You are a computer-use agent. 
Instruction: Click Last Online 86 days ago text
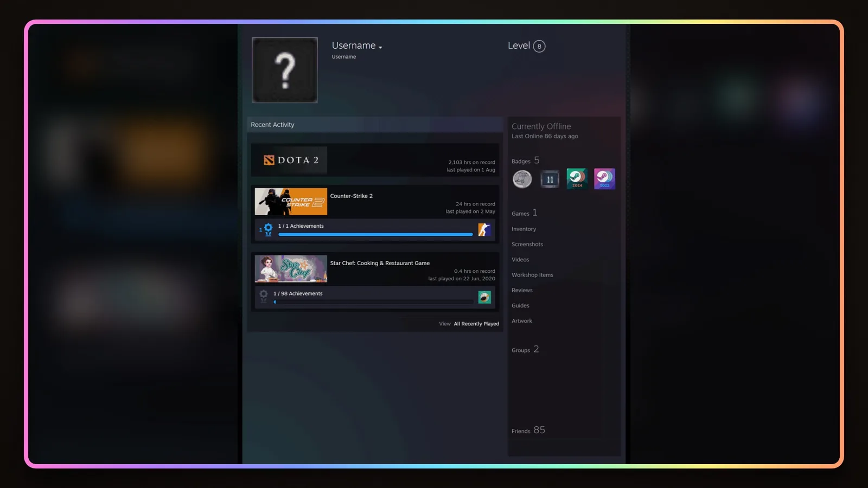(545, 136)
